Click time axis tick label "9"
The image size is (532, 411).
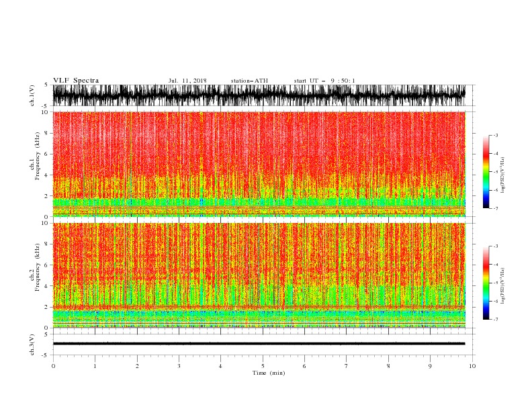coord(430,366)
